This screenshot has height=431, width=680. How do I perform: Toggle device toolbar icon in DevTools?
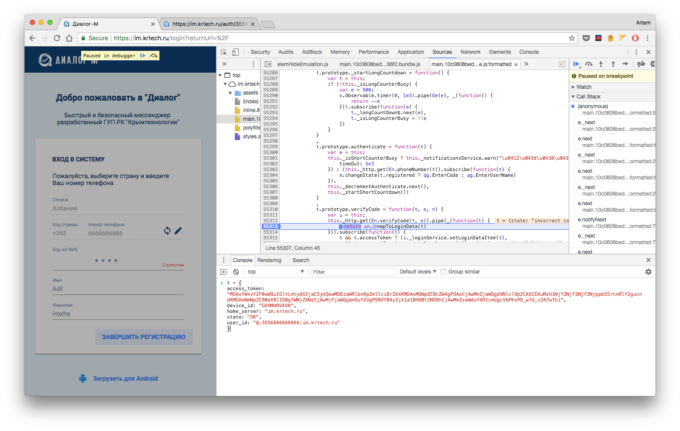235,52
